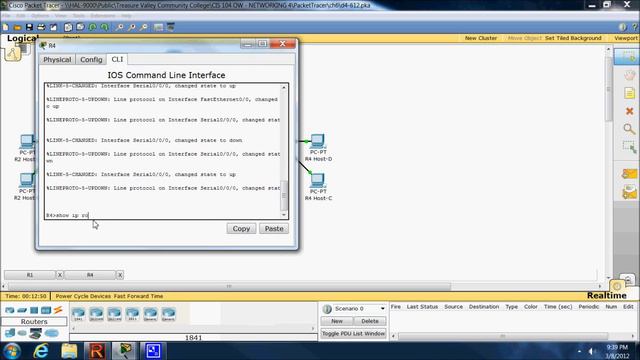Screen dimensions: 640x360
Task: Open Internet Explorer from the taskbar
Action: 41,351
